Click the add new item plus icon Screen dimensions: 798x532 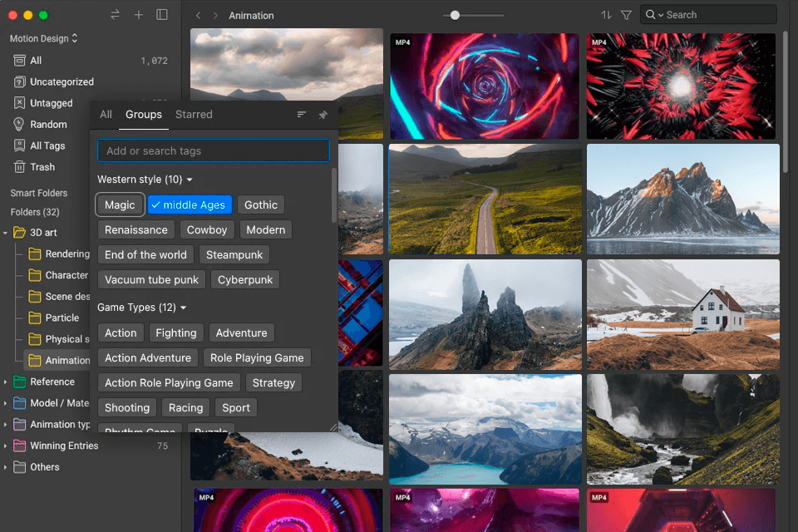(139, 15)
